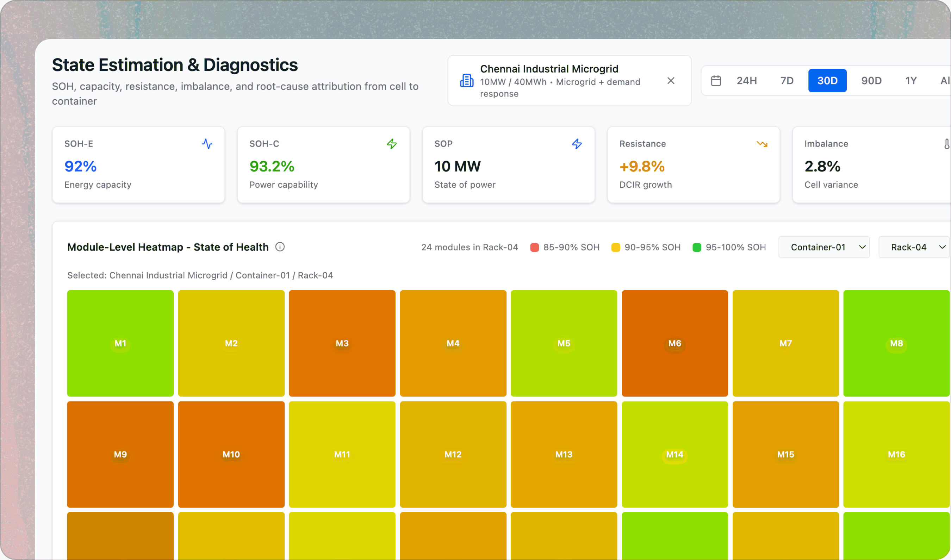Click the calendar icon in the time range bar
This screenshot has width=951, height=560.
click(x=716, y=80)
